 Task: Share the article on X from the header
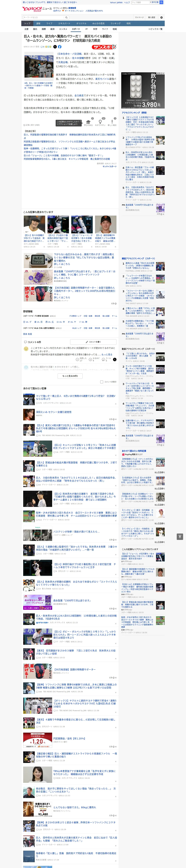tap(55, 47)
